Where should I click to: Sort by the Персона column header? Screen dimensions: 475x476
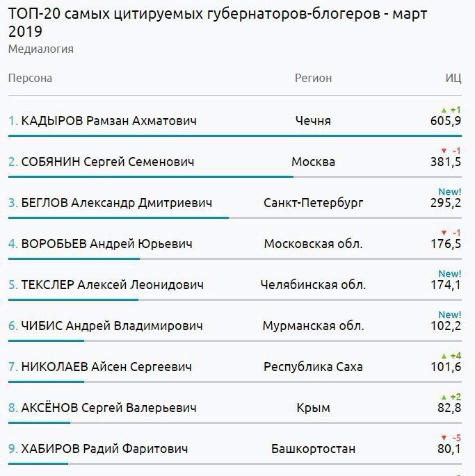[x=30, y=78]
